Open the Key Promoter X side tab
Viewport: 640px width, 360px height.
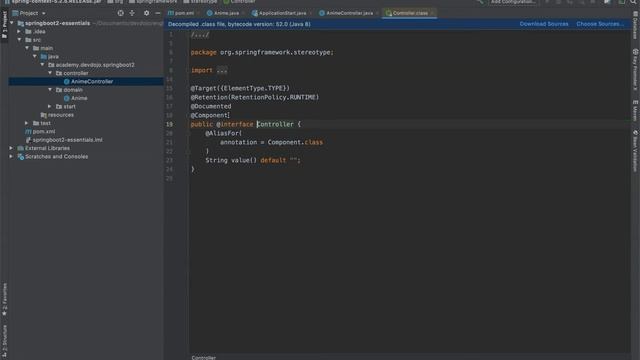pyautogui.click(x=636, y=69)
